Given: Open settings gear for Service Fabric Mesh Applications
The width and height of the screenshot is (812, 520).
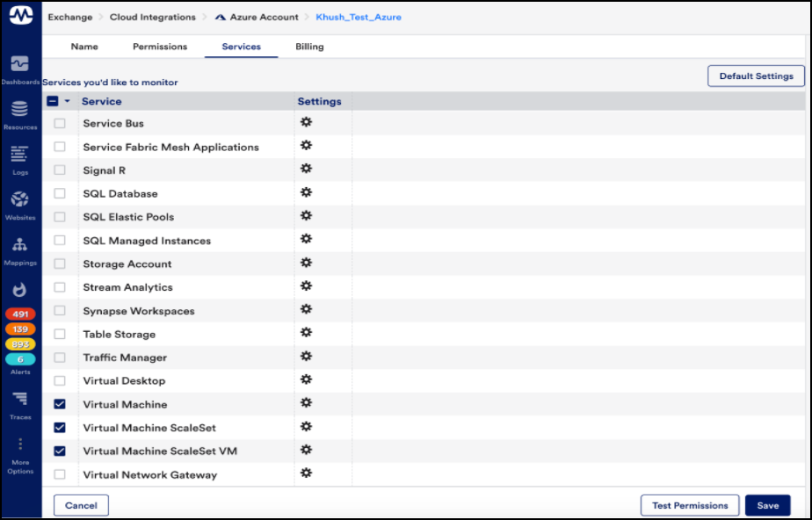Looking at the screenshot, I should (x=306, y=146).
